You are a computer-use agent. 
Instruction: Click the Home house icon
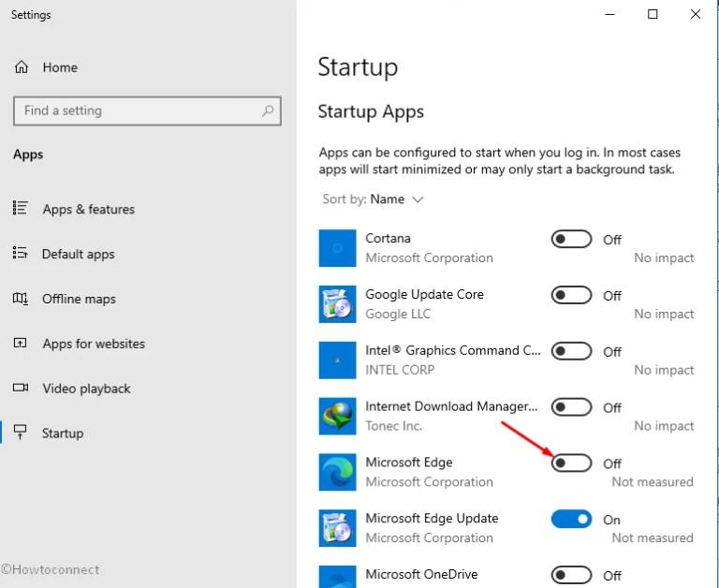tap(22, 67)
